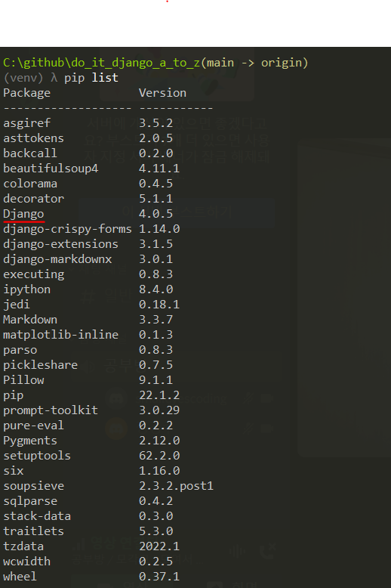Image resolution: width=391 pixels, height=588 pixels.
Task: Click the (venv) environment label
Action: coord(23,78)
